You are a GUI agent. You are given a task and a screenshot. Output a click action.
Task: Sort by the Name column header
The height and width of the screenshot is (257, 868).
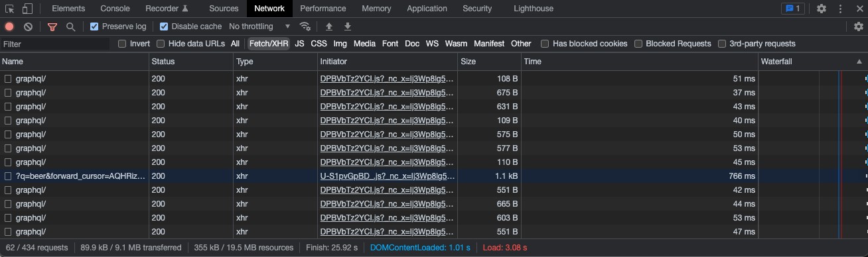coord(74,62)
